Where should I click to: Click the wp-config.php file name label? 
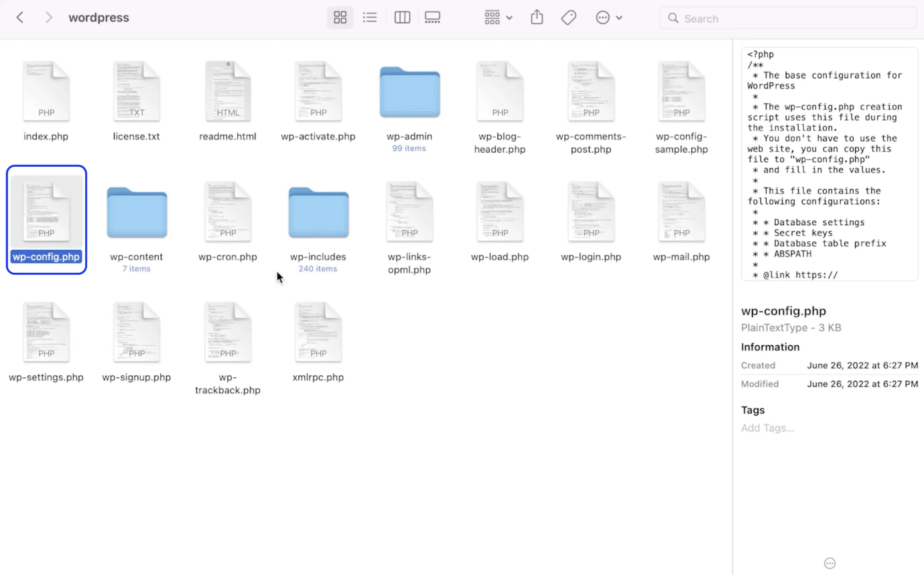[46, 257]
